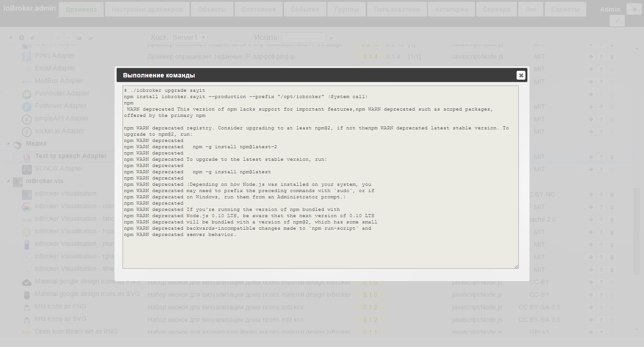Switch to the Группы tab
Image resolution: width=644 pixels, height=347 pixels.
pyautogui.click(x=347, y=9)
